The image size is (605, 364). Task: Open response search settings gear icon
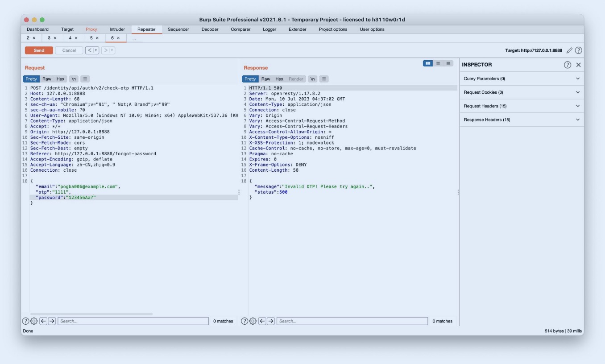coord(253,321)
